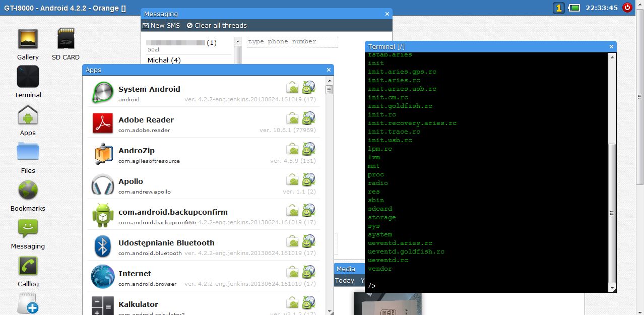
Task: Click init.goldfish.rc in Terminal output
Action: click(x=400, y=106)
